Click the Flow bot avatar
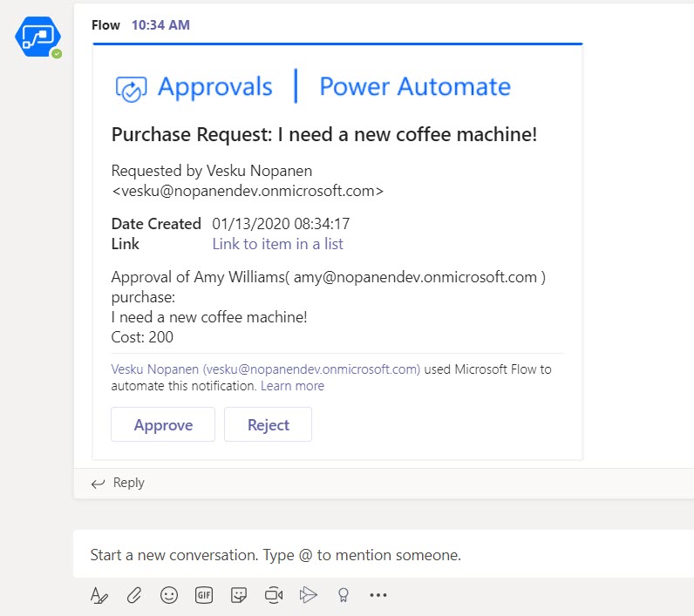 point(37,37)
